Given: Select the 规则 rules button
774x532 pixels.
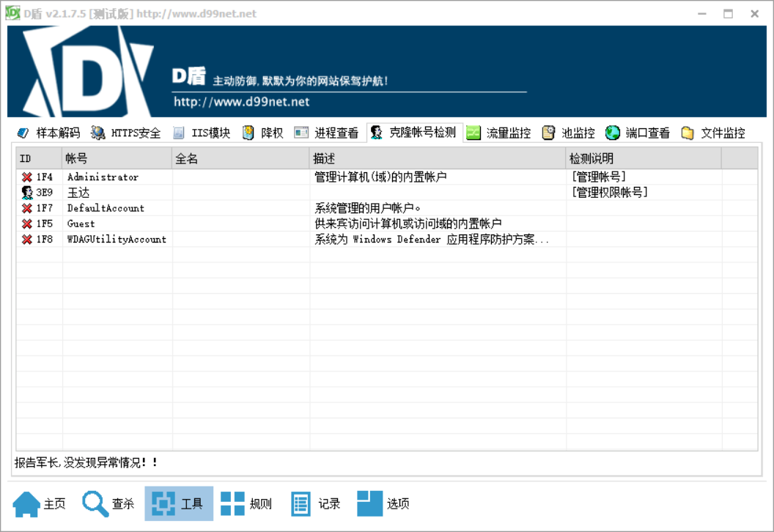Looking at the screenshot, I should coord(246,504).
